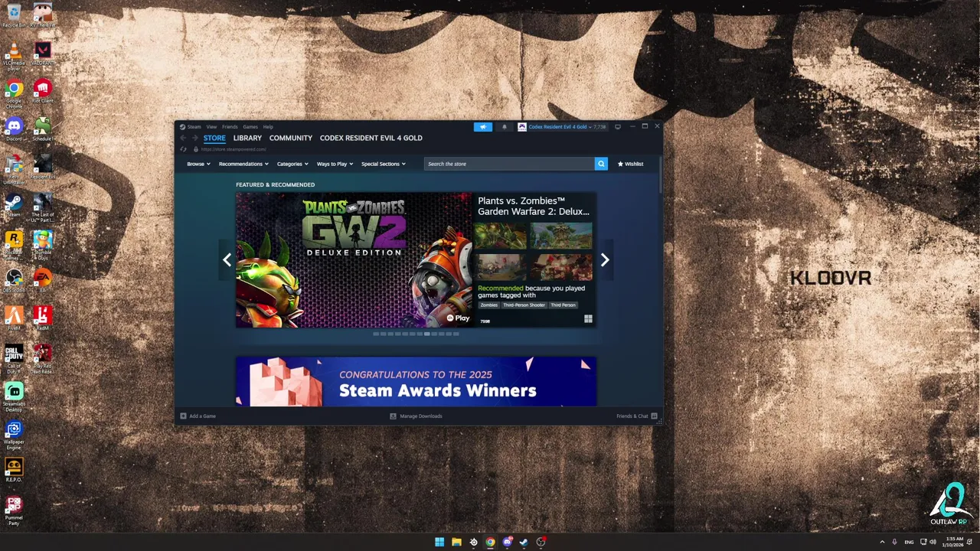The height and width of the screenshot is (551, 980).
Task: Open Friends & Chat
Action: point(637,416)
